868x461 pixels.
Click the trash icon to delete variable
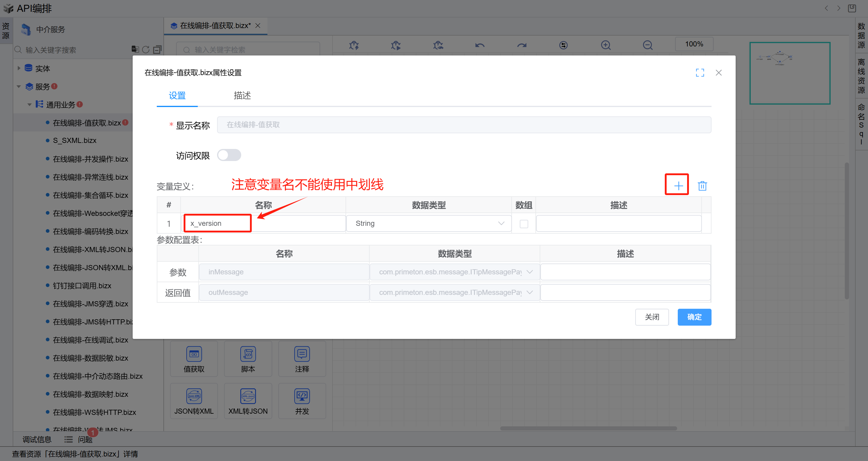(x=702, y=186)
